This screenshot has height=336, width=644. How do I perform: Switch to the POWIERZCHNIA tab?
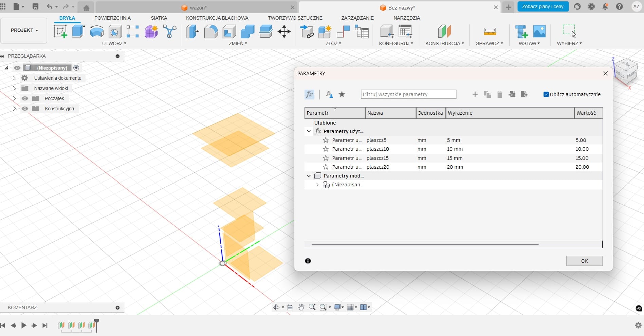(x=112, y=18)
